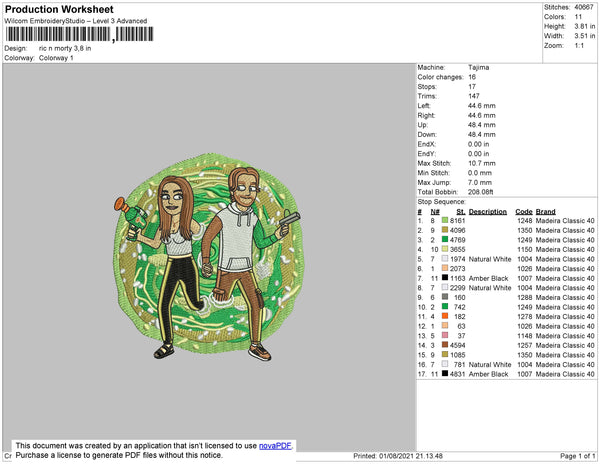Select the black swatch in stop row 17
600x464 pixels.
[x=445, y=374]
